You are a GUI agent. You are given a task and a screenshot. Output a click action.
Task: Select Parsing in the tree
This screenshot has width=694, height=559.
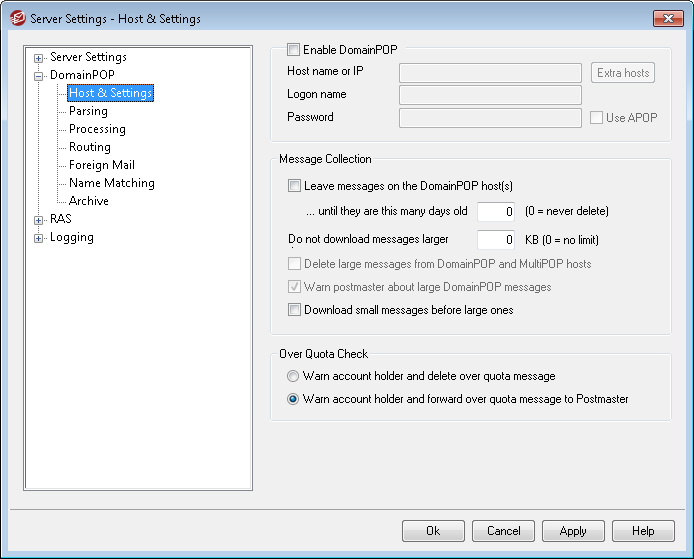pyautogui.click(x=88, y=111)
